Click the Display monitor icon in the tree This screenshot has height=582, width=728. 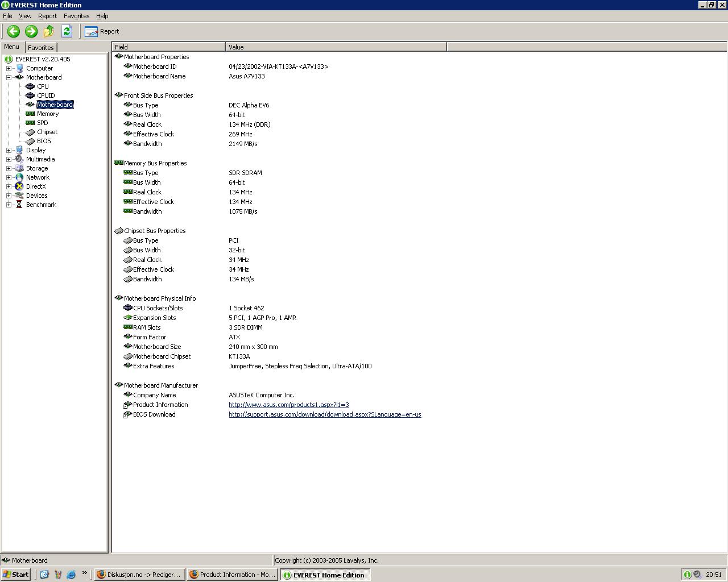coord(19,150)
